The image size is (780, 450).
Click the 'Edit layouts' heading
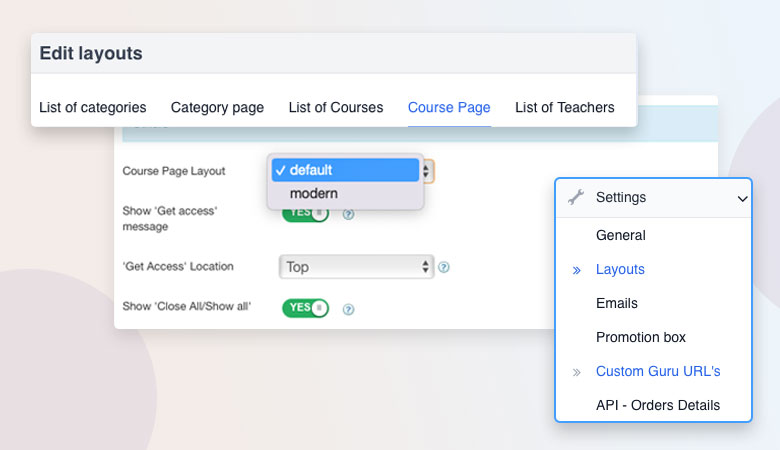(x=91, y=53)
